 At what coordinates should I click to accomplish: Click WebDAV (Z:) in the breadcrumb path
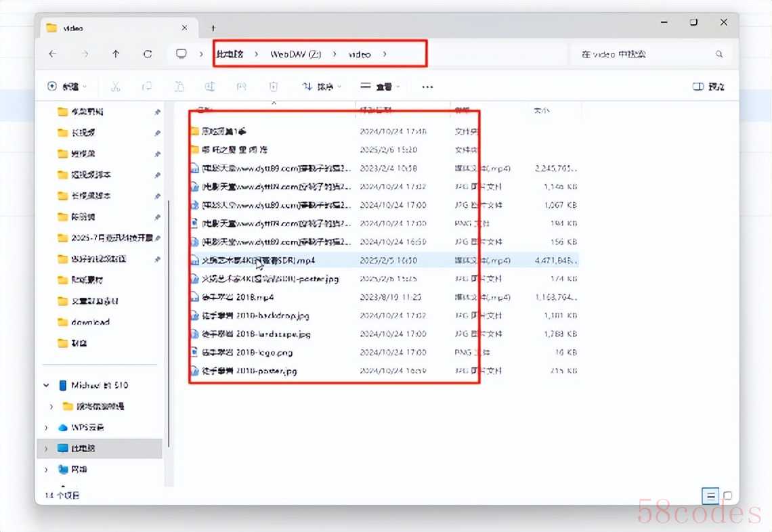[295, 54]
